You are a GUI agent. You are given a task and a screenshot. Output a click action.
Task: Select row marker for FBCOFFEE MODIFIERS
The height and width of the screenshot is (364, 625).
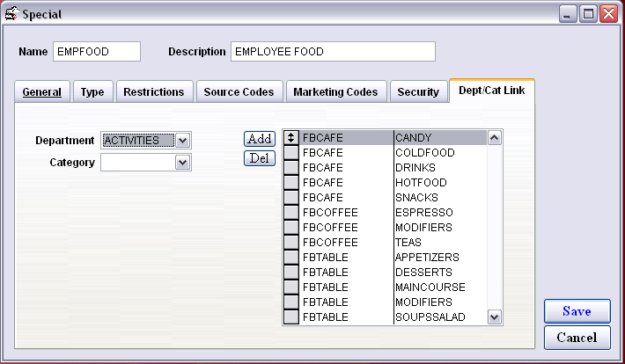click(291, 228)
